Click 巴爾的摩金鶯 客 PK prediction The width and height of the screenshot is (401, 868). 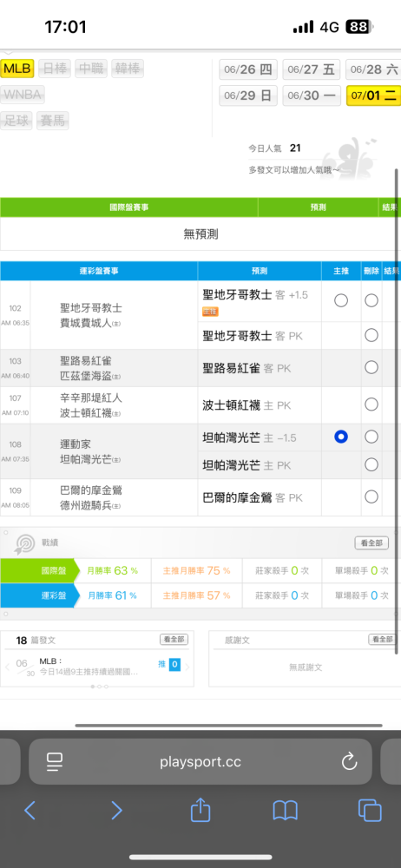click(x=253, y=497)
